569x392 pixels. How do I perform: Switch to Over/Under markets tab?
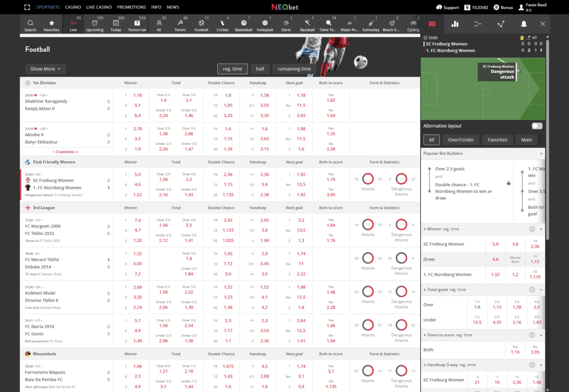(x=461, y=139)
